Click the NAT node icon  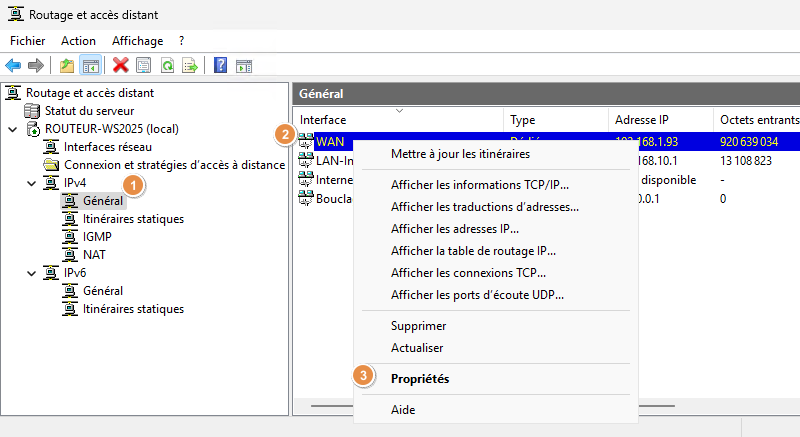click(70, 254)
